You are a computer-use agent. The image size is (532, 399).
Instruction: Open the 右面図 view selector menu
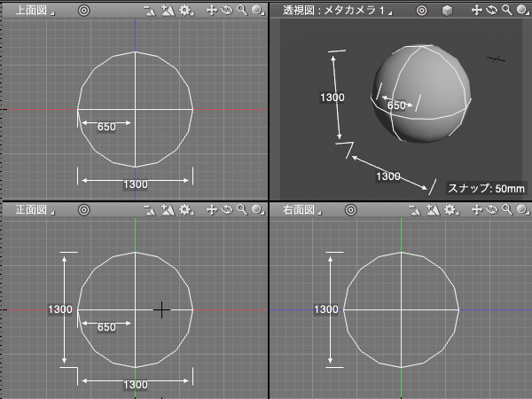(302, 210)
